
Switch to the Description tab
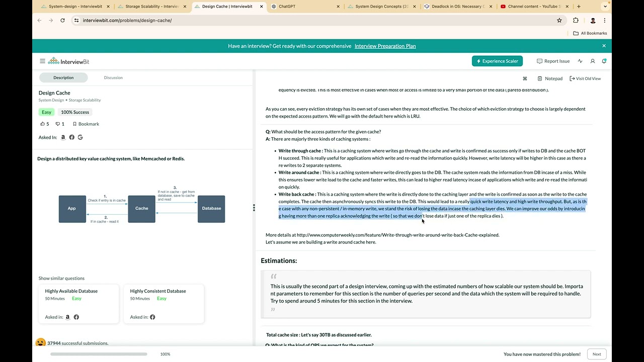[x=63, y=77]
